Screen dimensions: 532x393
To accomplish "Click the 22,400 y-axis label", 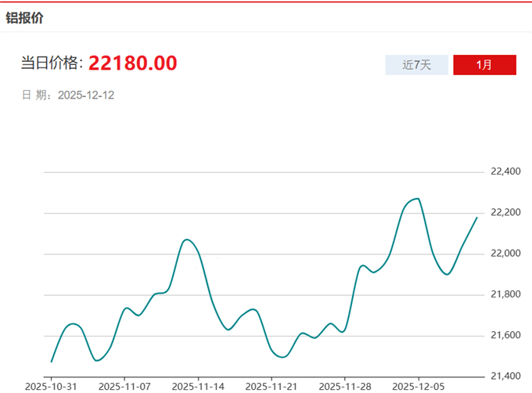I will 505,171.
